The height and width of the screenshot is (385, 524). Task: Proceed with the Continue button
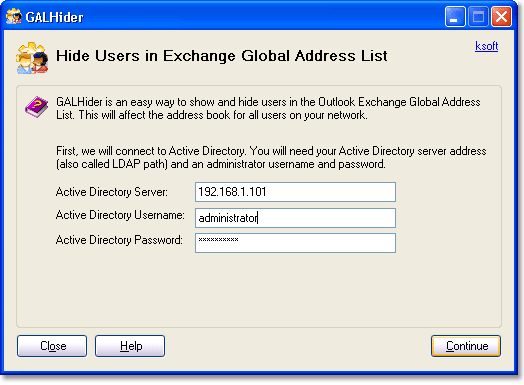coord(466,346)
